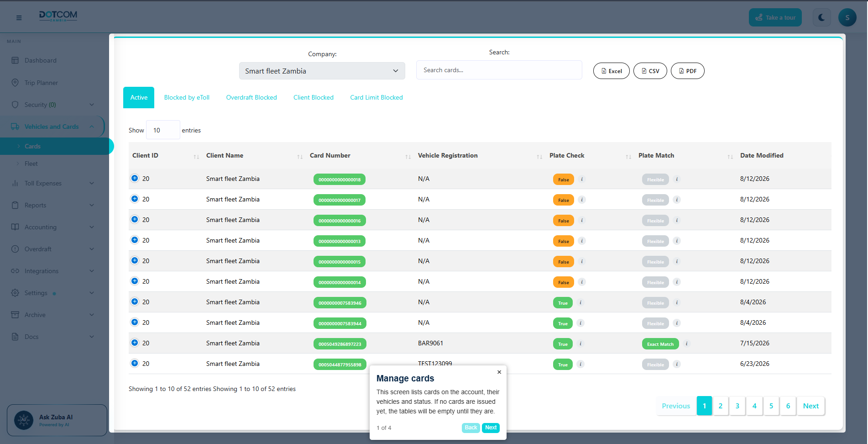Image resolution: width=868 pixels, height=444 pixels.
Task: Open the user profile avatar S
Action: [x=847, y=17]
